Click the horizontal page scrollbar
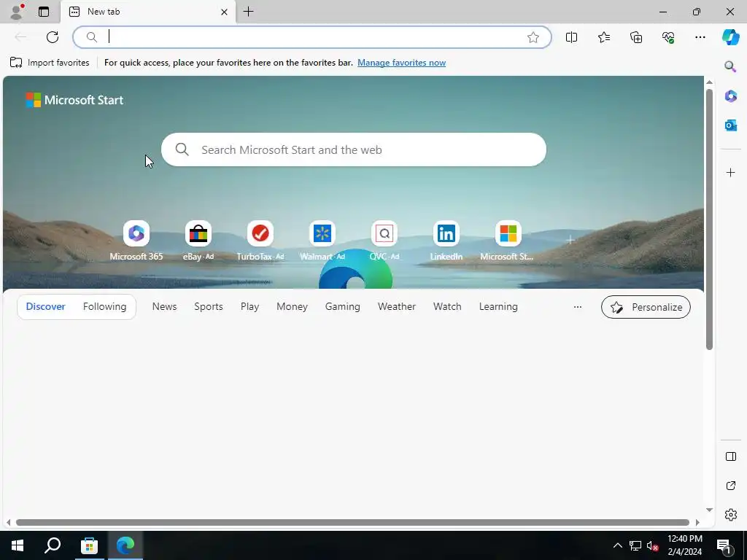The width and height of the screenshot is (747, 560). tap(352, 522)
